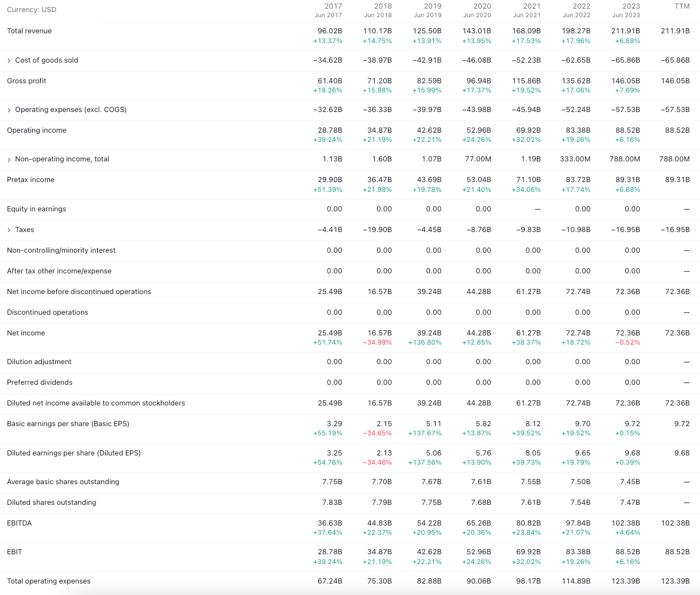Expand Operating expenses (excl. COGS) row
The image size is (700, 595).
[9, 109]
